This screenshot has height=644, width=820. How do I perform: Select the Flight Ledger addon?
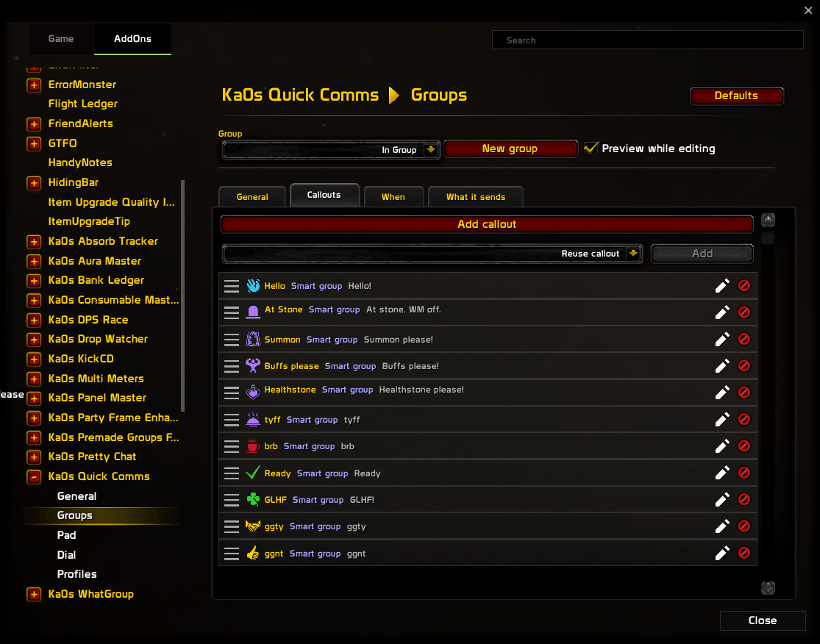pyautogui.click(x=82, y=104)
